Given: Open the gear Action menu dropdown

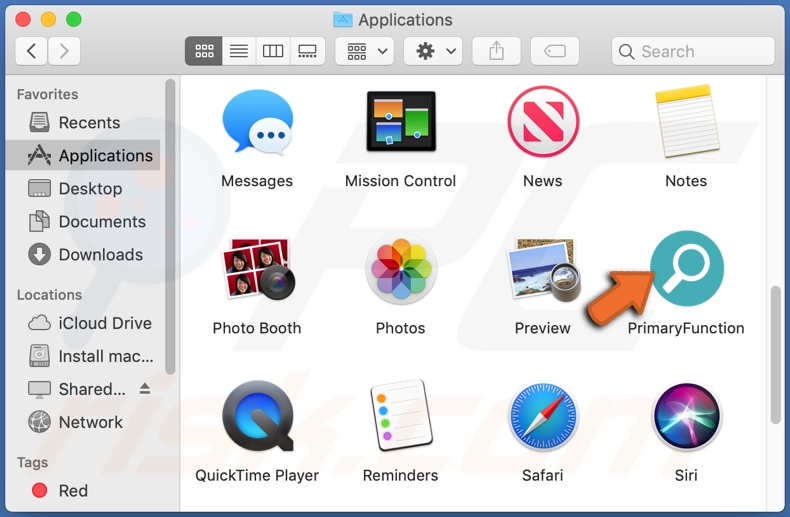Looking at the screenshot, I should (x=433, y=51).
